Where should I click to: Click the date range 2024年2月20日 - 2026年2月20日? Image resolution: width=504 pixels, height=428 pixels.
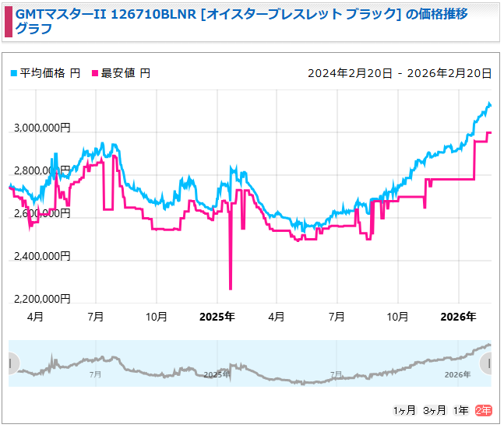tap(400, 73)
